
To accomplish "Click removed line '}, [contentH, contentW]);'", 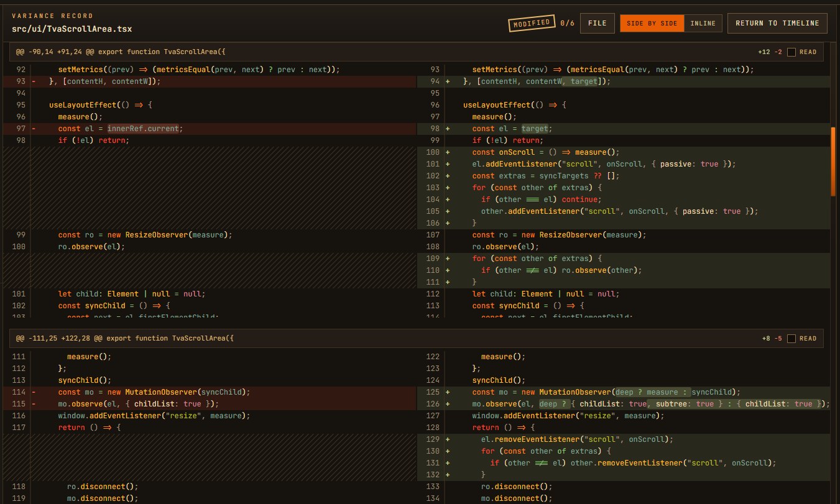I will point(210,81).
